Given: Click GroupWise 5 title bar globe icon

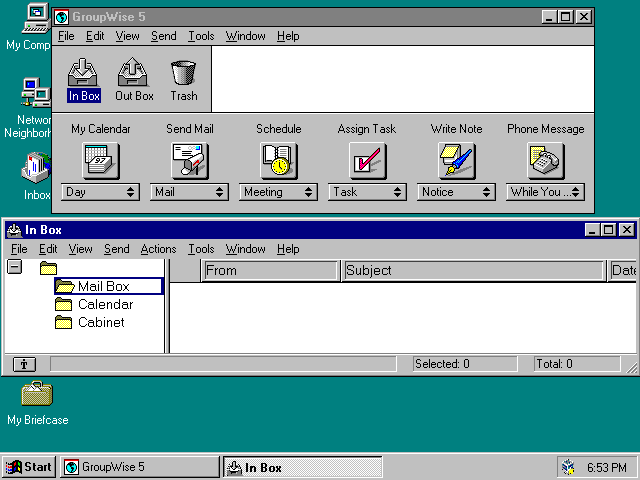Looking at the screenshot, I should click(x=62, y=17).
